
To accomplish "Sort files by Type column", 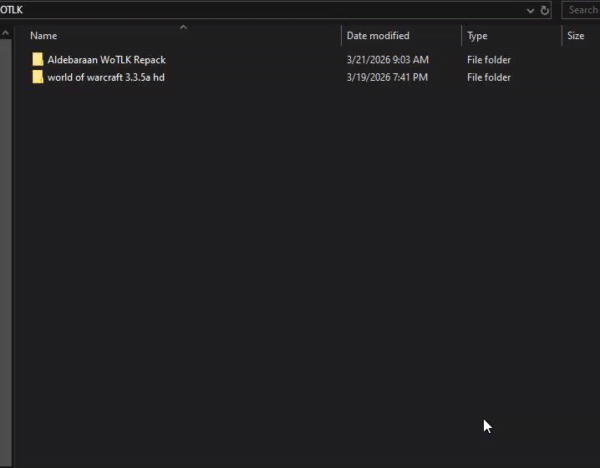I will 477,36.
